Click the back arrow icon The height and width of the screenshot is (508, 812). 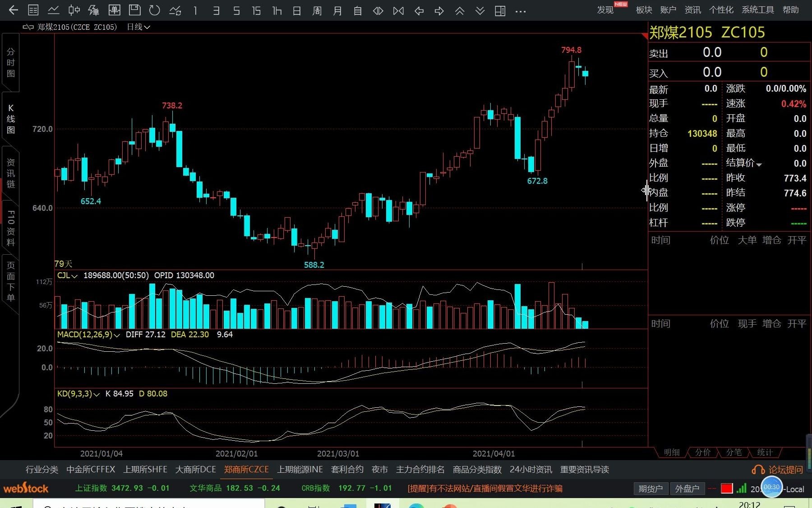pos(14,10)
